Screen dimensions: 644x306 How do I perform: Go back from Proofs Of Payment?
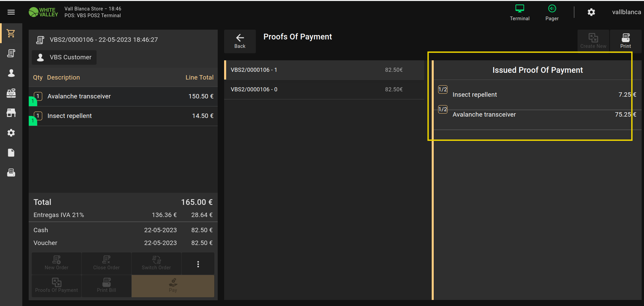point(240,41)
